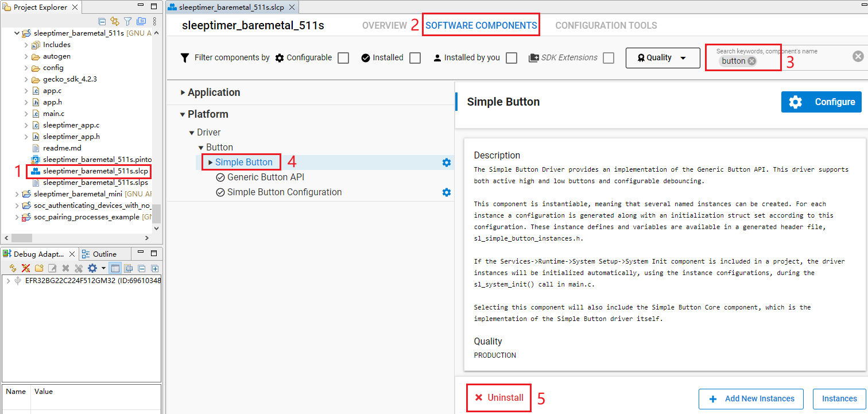The width and height of the screenshot is (868, 414).
Task: Expand the gecko_sdk_4.2.3 folder
Action: click(26, 79)
